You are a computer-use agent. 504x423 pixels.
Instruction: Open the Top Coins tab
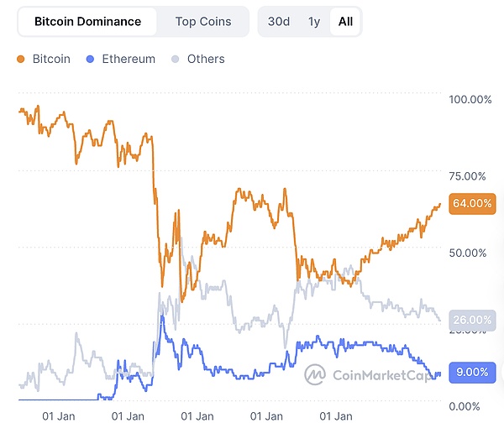pyautogui.click(x=203, y=21)
